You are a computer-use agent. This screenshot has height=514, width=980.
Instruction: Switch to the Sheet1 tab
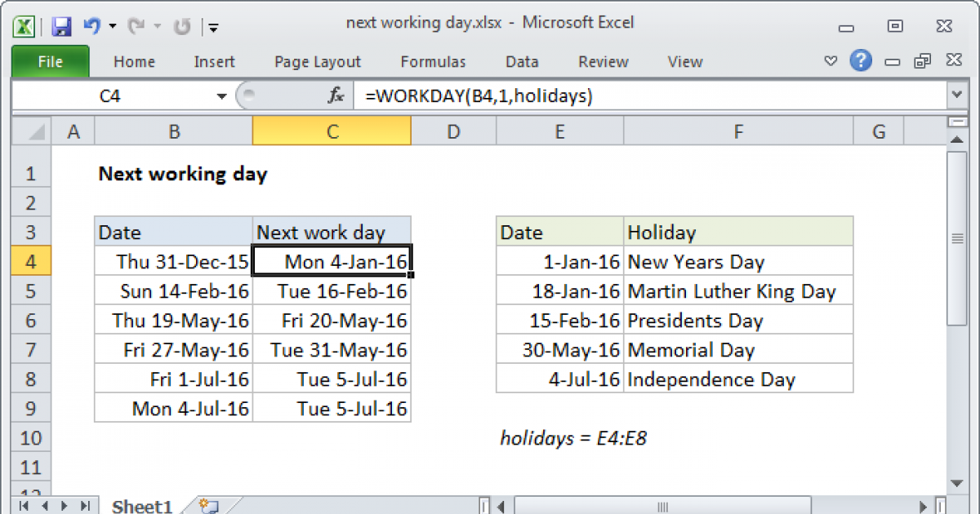point(140,506)
